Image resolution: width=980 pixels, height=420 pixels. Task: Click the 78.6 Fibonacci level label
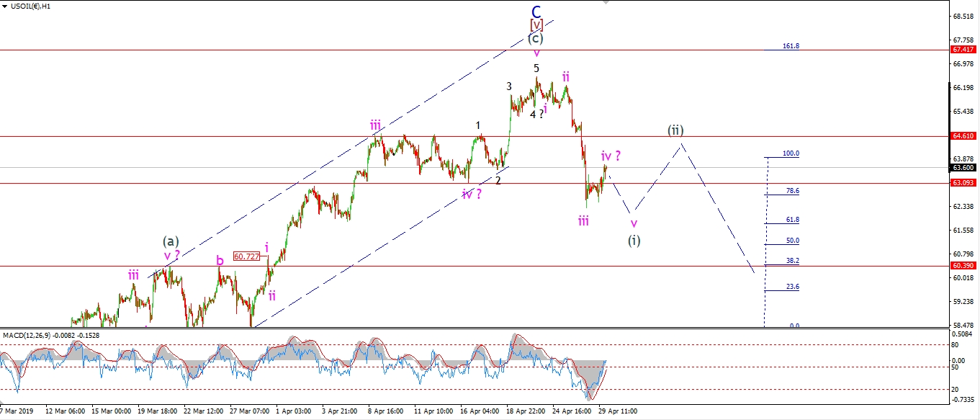coord(793,191)
